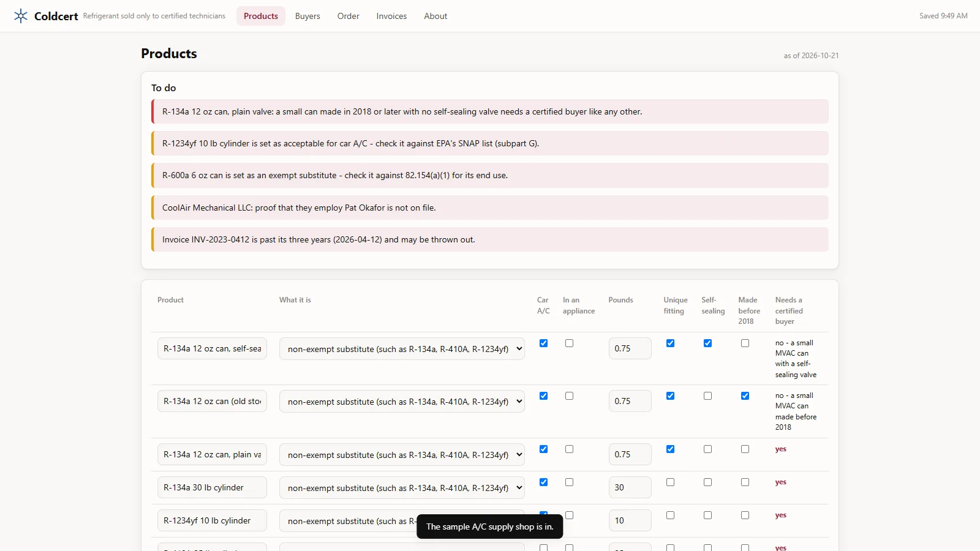The image size is (980, 551).
Task: Open What it is dropdown for self-sealing can
Action: click(x=402, y=349)
